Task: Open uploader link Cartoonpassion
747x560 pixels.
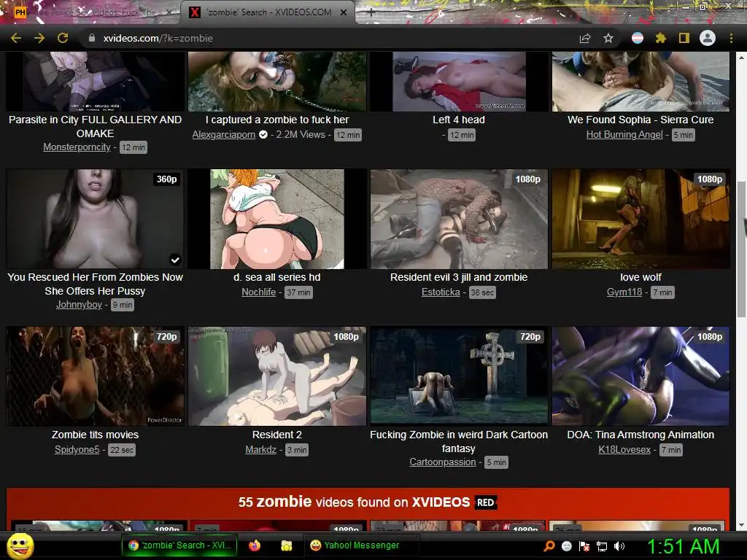Action: 443,462
